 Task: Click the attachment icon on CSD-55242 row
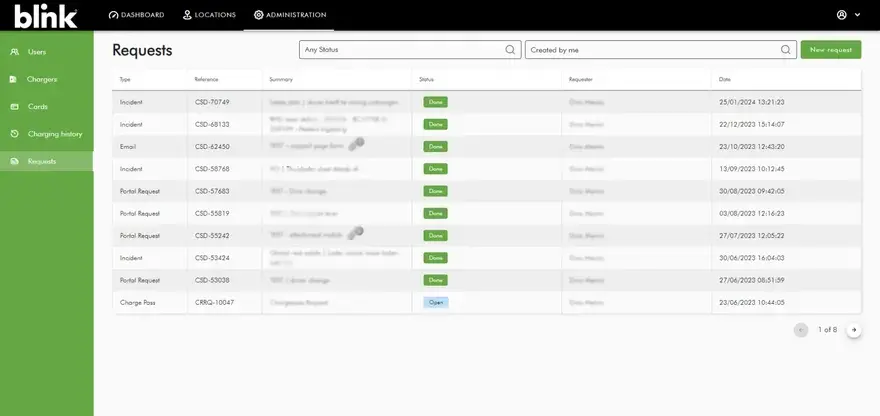pos(355,232)
